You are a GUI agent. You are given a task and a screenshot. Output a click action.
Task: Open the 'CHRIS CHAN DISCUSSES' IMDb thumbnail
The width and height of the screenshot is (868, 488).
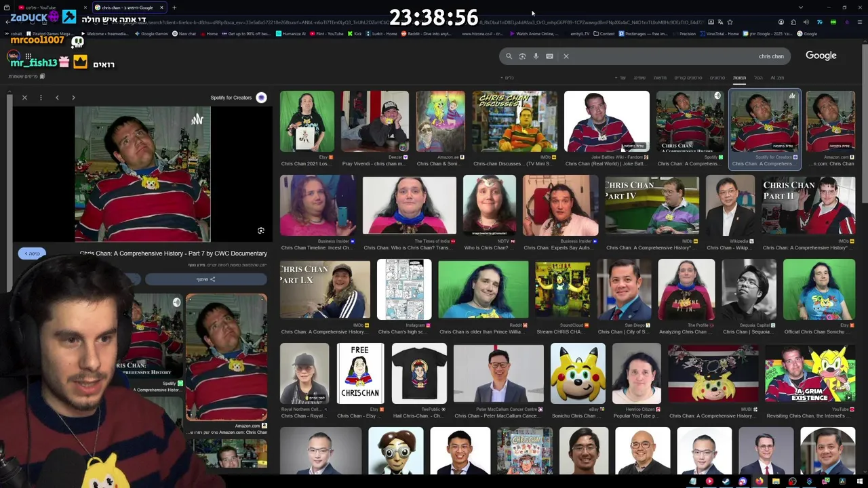coord(514,121)
